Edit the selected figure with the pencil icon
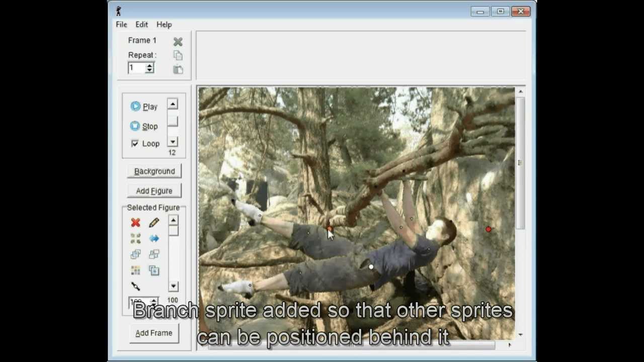This screenshot has height=362, width=644. [x=154, y=222]
